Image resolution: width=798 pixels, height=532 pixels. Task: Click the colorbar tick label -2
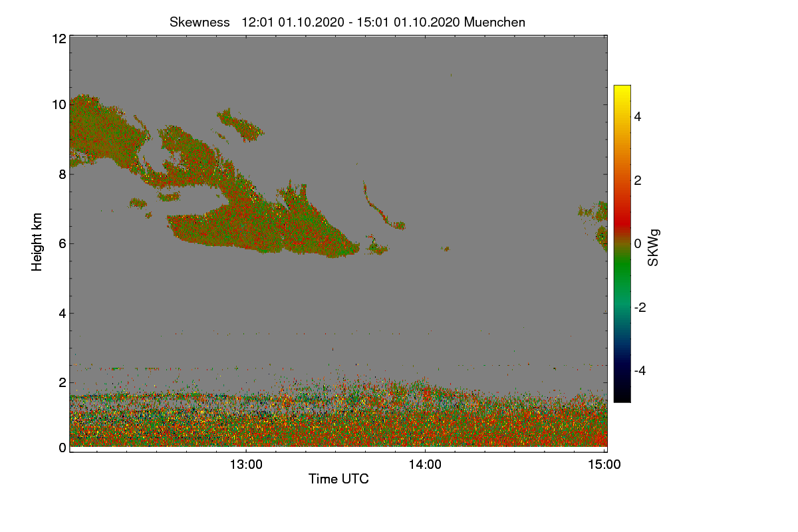point(640,307)
